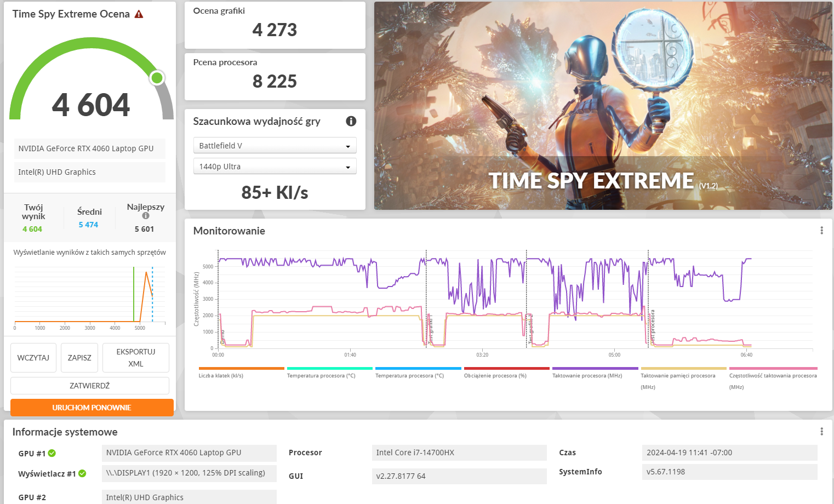This screenshot has width=834, height=504.
Task: Open the Informacje systemowe three-dot menu
Action: coord(821,432)
